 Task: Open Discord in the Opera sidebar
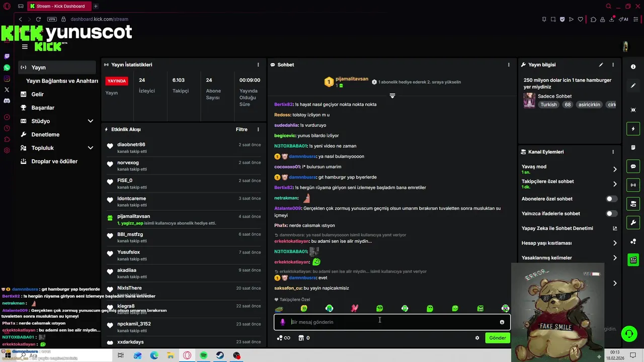tap(7, 101)
